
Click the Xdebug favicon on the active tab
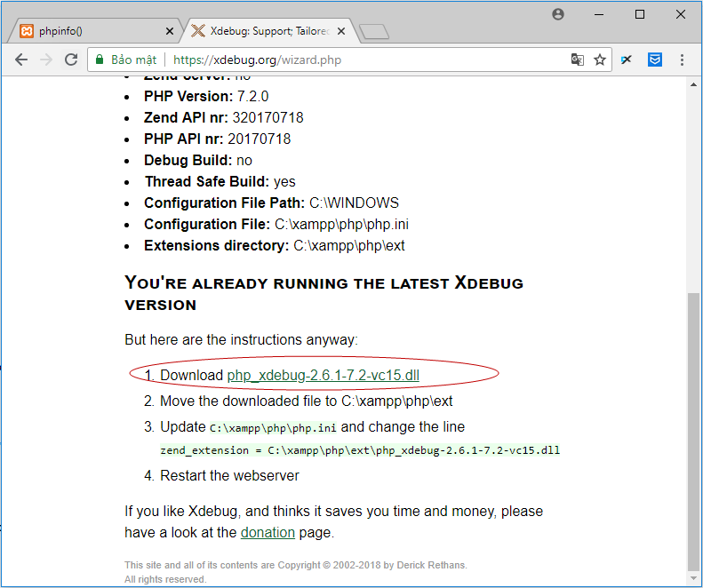[197, 31]
